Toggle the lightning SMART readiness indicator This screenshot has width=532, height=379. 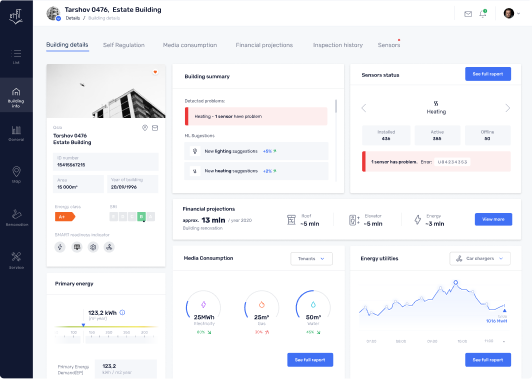coord(60,247)
